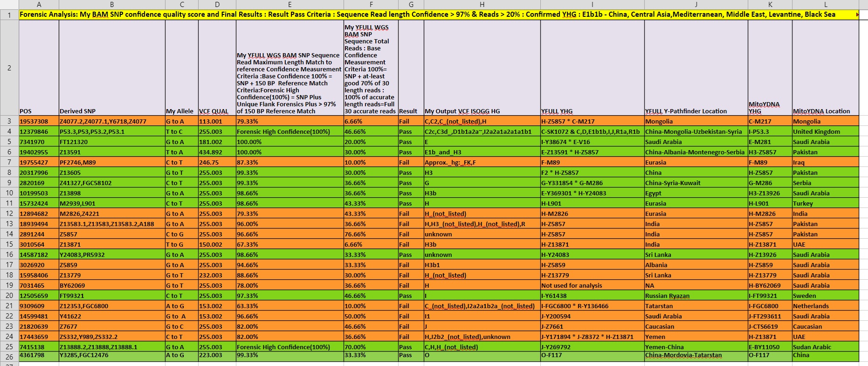Select the yellow Forensic Analysis title cell
Screen dimensions: 868x366
[x=438, y=14]
